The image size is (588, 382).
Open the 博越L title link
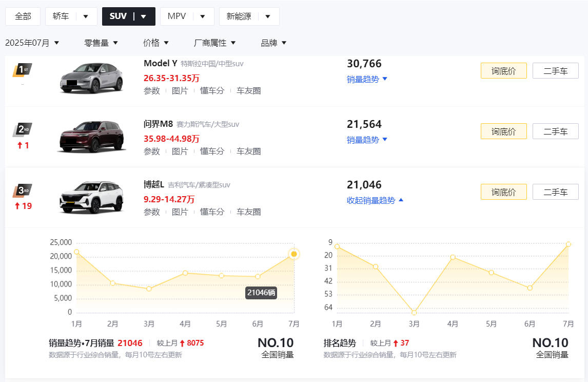(x=154, y=185)
